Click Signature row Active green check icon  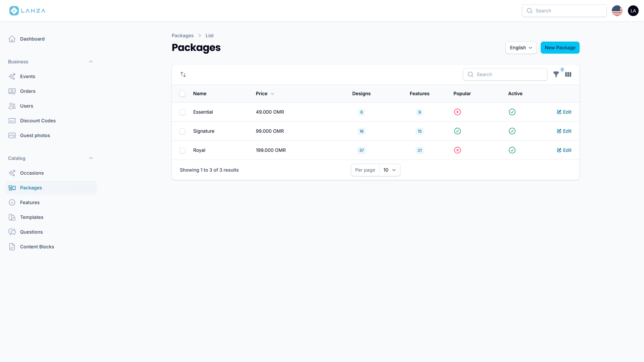click(x=512, y=131)
